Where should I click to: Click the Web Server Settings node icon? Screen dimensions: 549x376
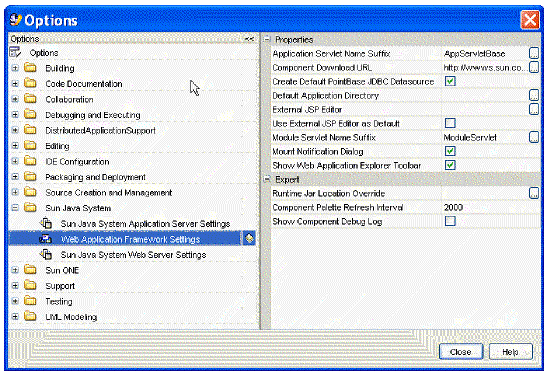pos(46,254)
